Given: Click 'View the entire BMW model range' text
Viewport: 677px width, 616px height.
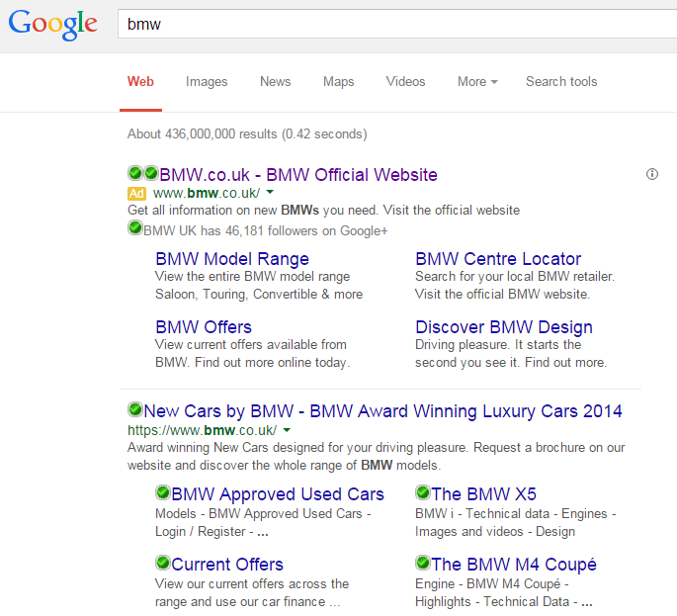Looking at the screenshot, I should [x=253, y=277].
